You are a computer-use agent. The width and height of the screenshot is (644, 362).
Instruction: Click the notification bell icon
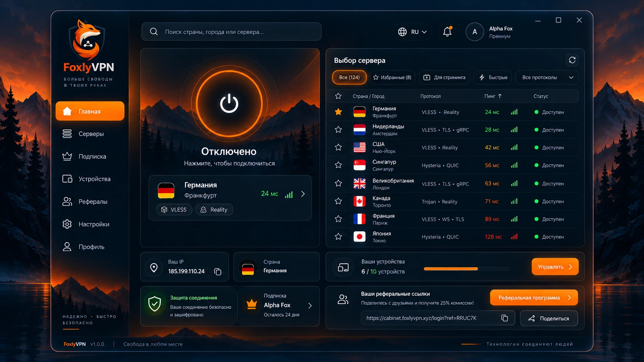click(x=447, y=32)
